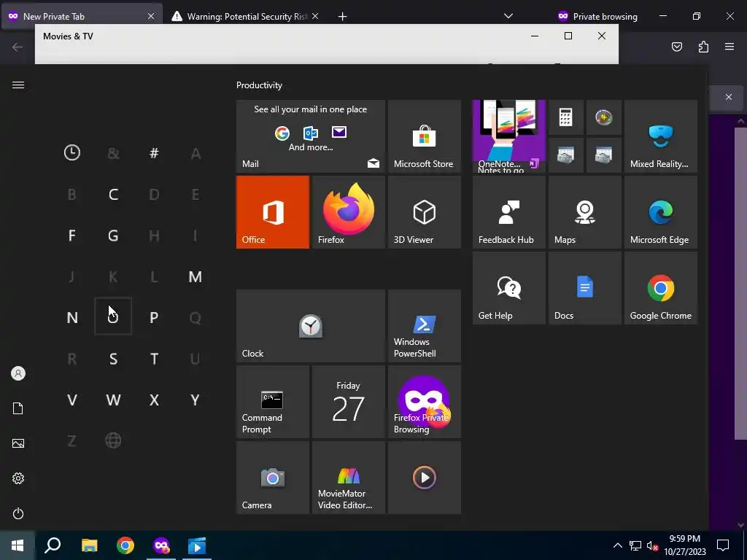The width and height of the screenshot is (747, 560).
Task: Open the Friday 27 calendar tile
Action: 348,402
